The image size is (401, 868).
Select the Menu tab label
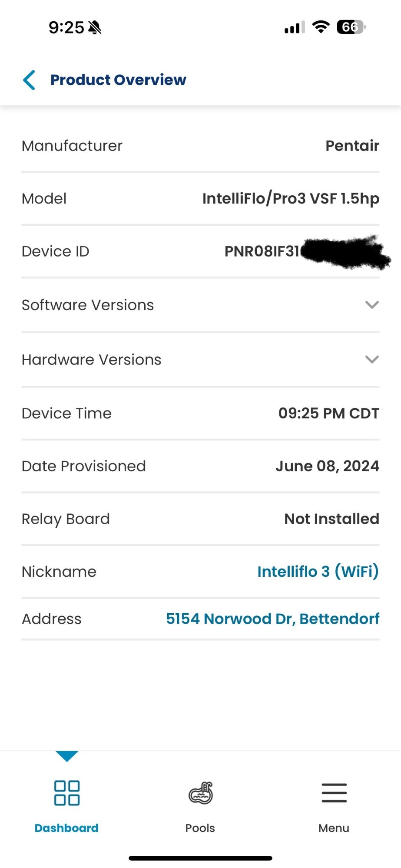(334, 828)
